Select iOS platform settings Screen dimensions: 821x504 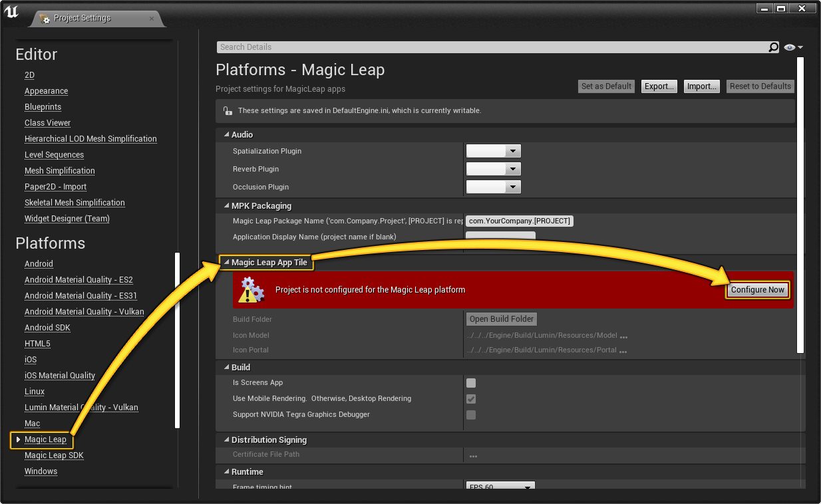tap(31, 360)
